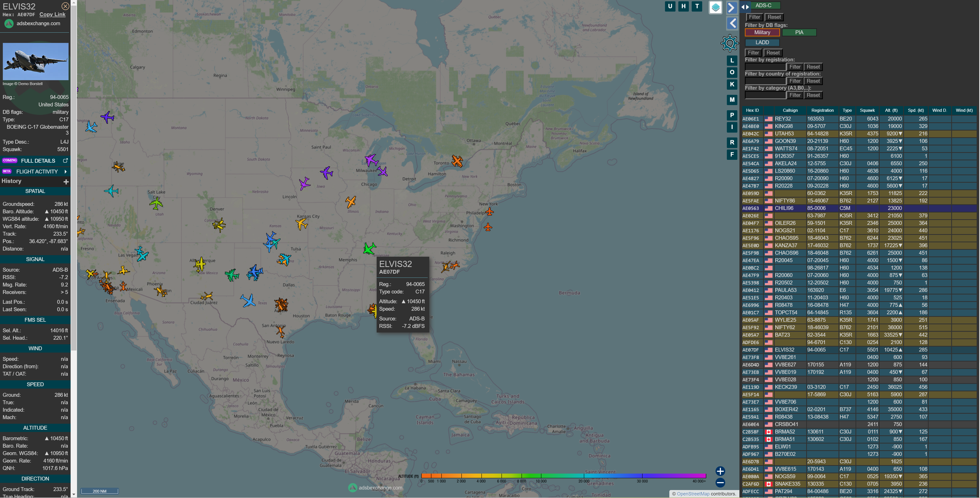Toggle the H map button
Image resolution: width=980 pixels, height=498 pixels.
pyautogui.click(x=684, y=6)
